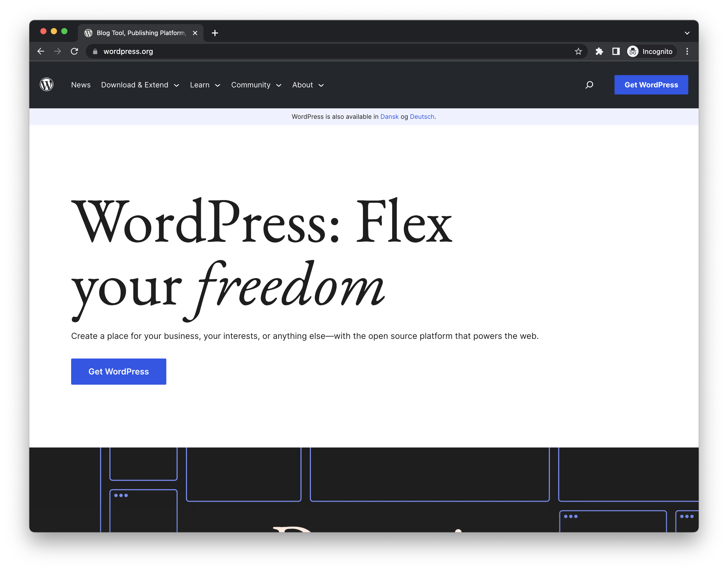The image size is (728, 571).
Task: Click the Get WordPress button below the headline
Action: tap(119, 372)
